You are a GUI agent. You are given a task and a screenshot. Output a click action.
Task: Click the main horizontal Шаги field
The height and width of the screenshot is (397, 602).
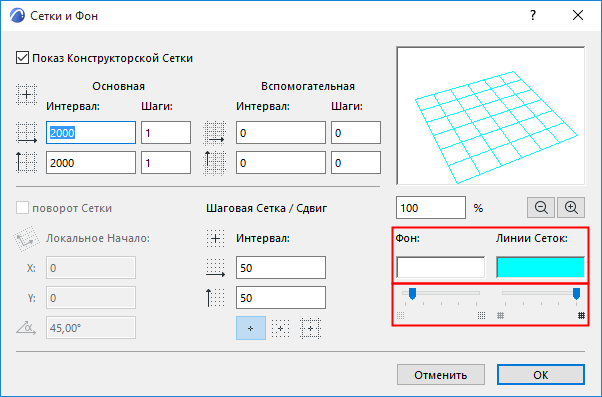point(166,133)
